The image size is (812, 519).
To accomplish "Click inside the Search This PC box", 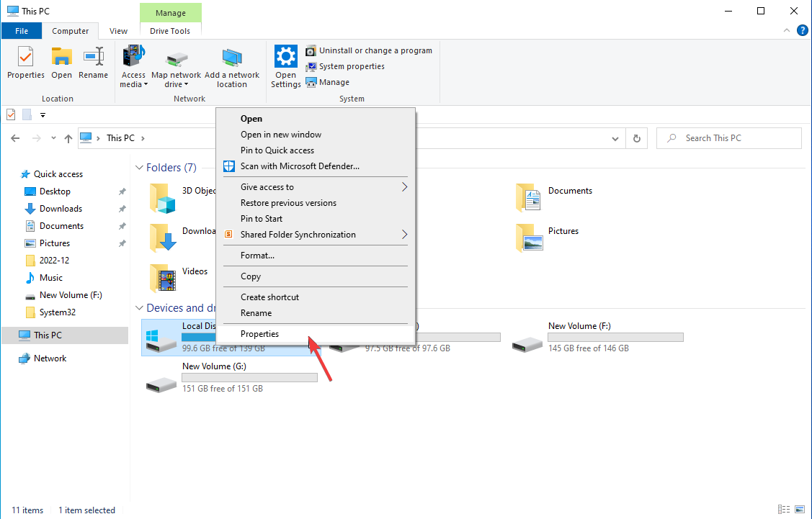I will (x=728, y=137).
